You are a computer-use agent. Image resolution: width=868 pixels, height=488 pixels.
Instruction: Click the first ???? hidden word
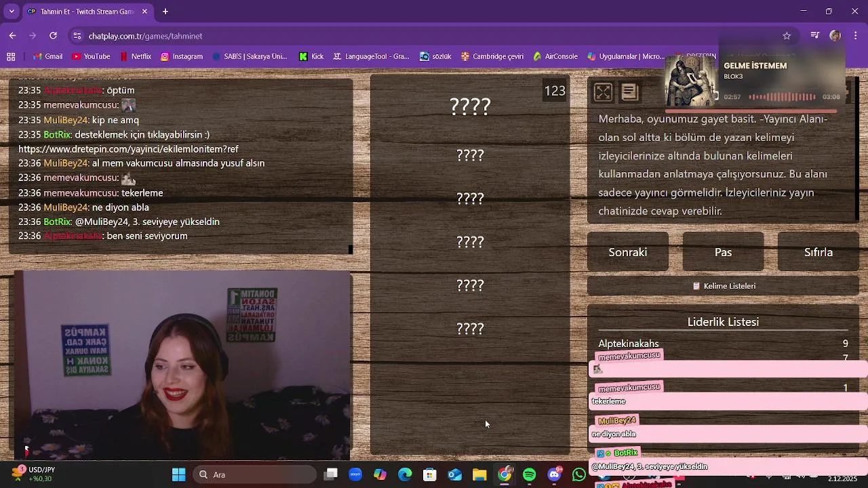(470, 106)
